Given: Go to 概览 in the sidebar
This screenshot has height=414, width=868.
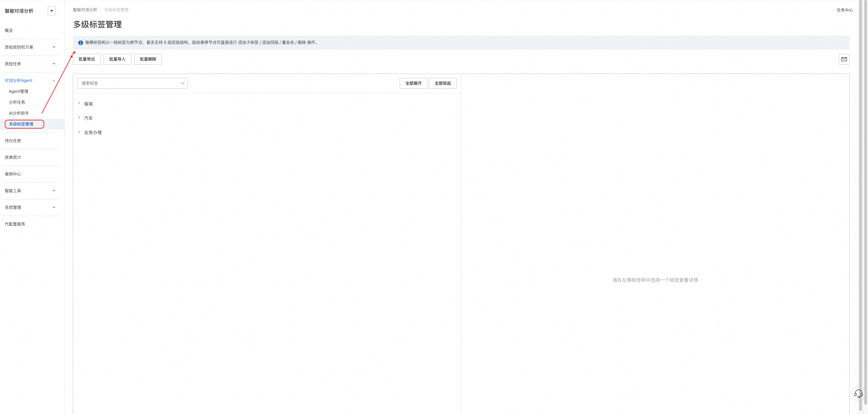Looking at the screenshot, I should coord(9,31).
